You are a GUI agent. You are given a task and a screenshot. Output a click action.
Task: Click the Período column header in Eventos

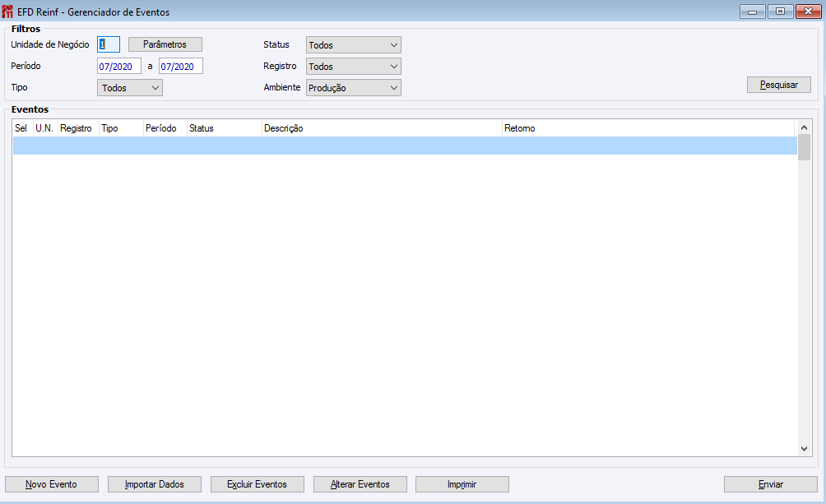(165, 128)
